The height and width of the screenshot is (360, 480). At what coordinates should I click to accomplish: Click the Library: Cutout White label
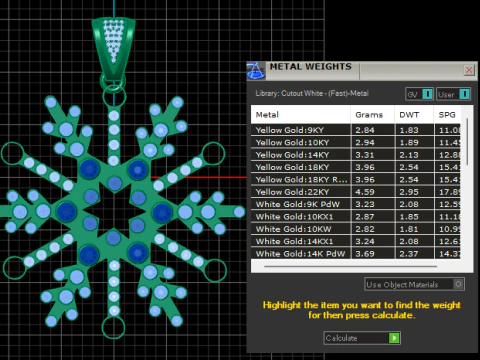pyautogui.click(x=312, y=93)
